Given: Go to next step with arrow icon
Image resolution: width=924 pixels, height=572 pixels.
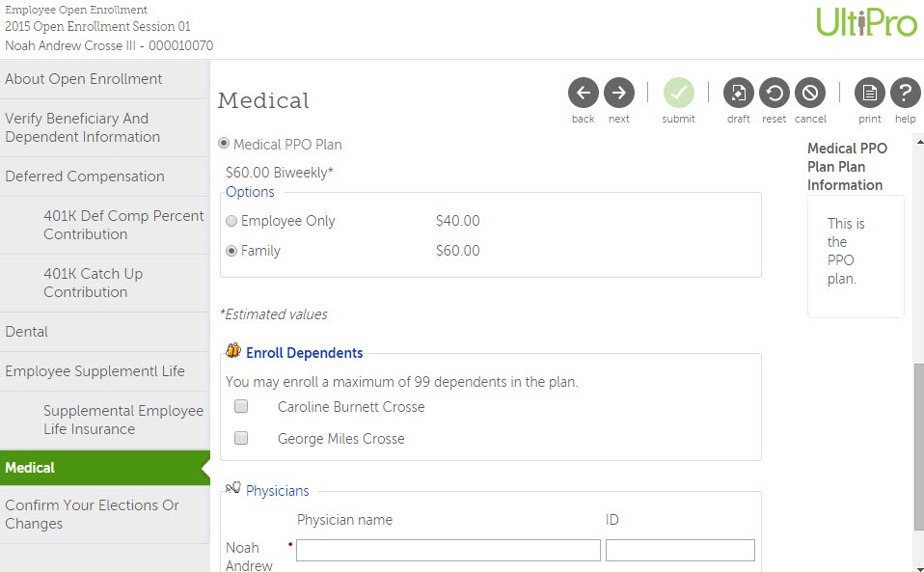Looking at the screenshot, I should click(618, 93).
